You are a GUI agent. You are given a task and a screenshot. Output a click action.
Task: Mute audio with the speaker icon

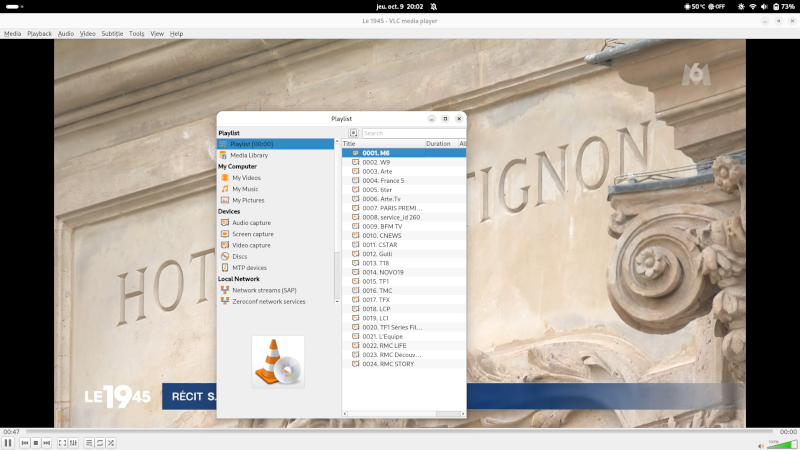[x=761, y=445]
